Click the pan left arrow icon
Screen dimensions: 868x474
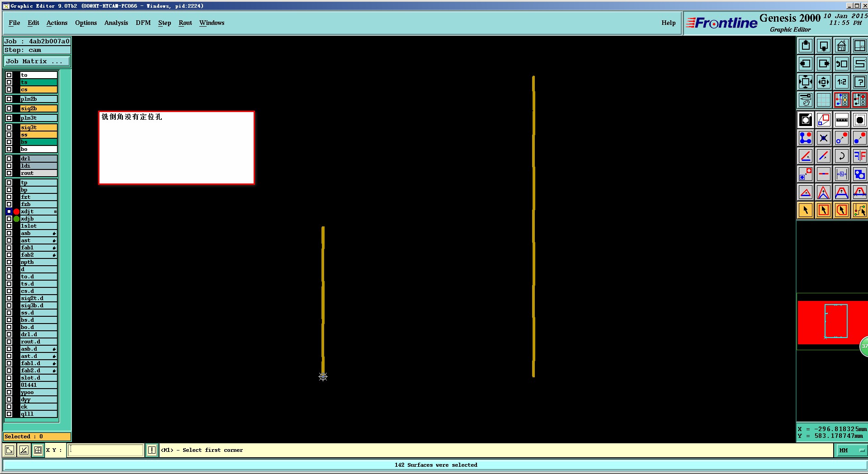tap(806, 64)
